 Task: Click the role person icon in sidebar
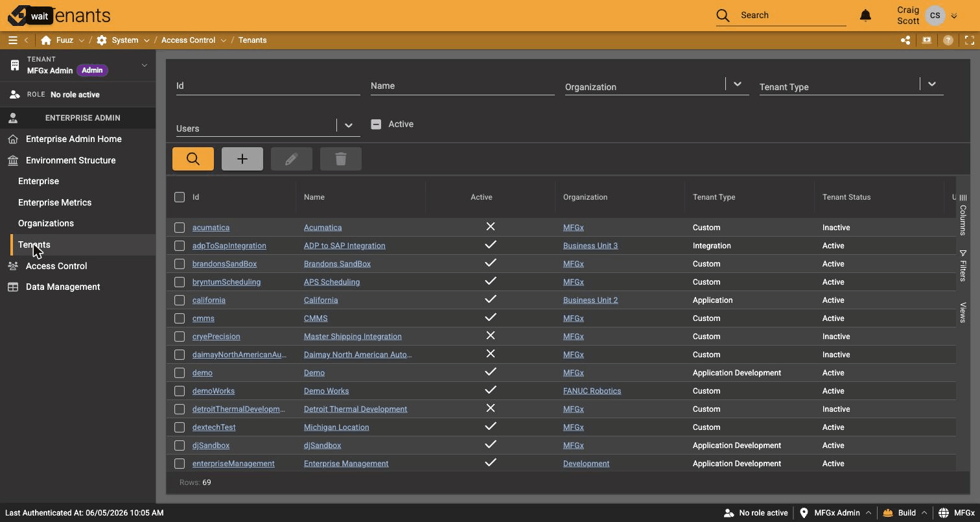(x=15, y=95)
